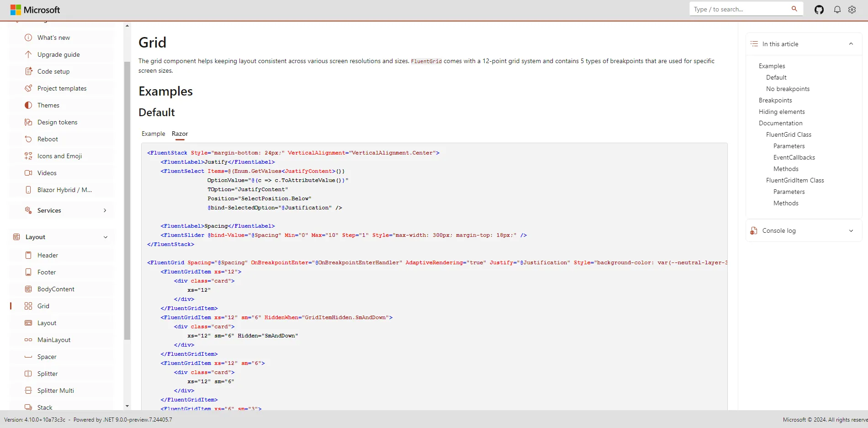This screenshot has width=868, height=428.
Task: Click the search input field
Action: click(x=740, y=9)
